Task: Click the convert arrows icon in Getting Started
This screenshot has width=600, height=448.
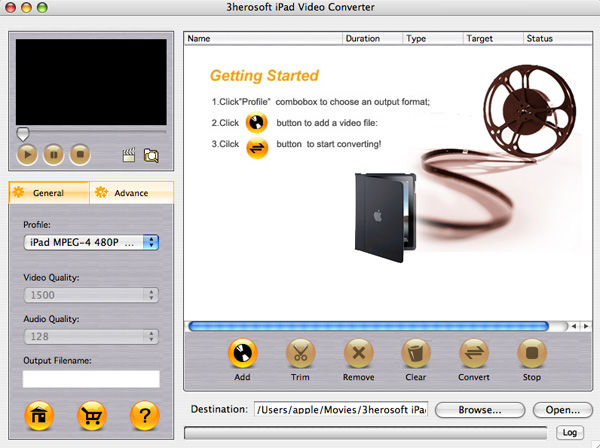Action: [x=257, y=148]
